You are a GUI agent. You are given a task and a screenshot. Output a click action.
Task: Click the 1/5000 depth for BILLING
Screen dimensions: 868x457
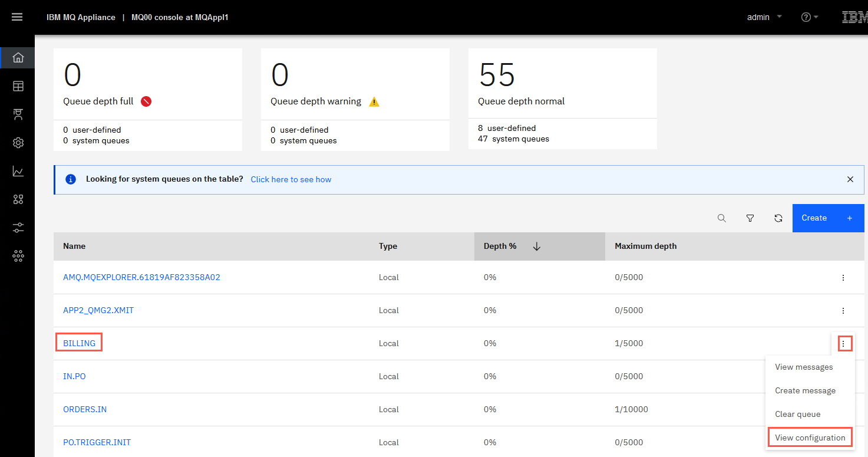(629, 343)
